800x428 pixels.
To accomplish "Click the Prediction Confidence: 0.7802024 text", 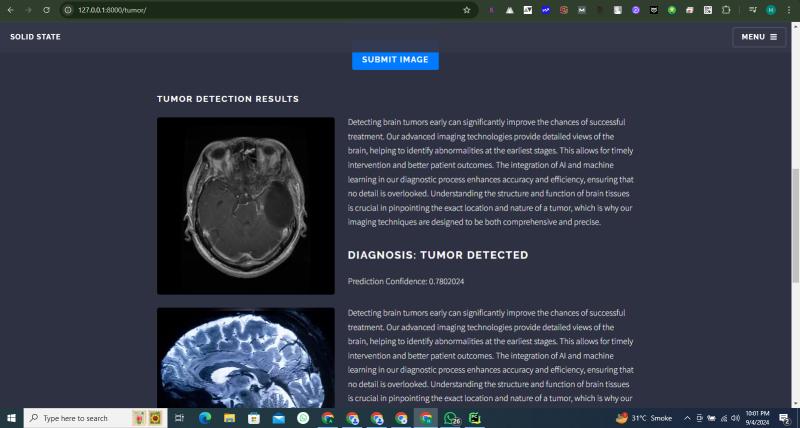I will pyautogui.click(x=406, y=281).
